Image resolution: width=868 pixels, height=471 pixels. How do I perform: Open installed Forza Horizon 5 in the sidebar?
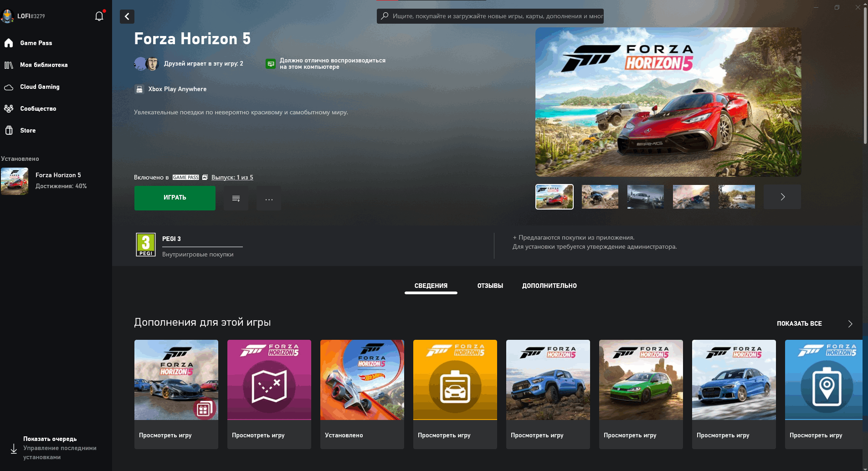point(56,181)
